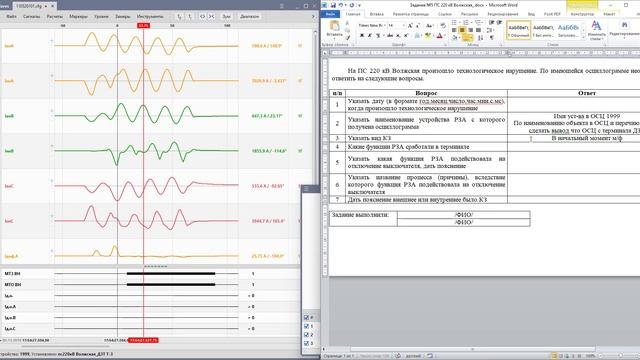This screenshot has height=360, width=640.
Task: Click the justify alignment icon in Word
Action: pos(479,30)
